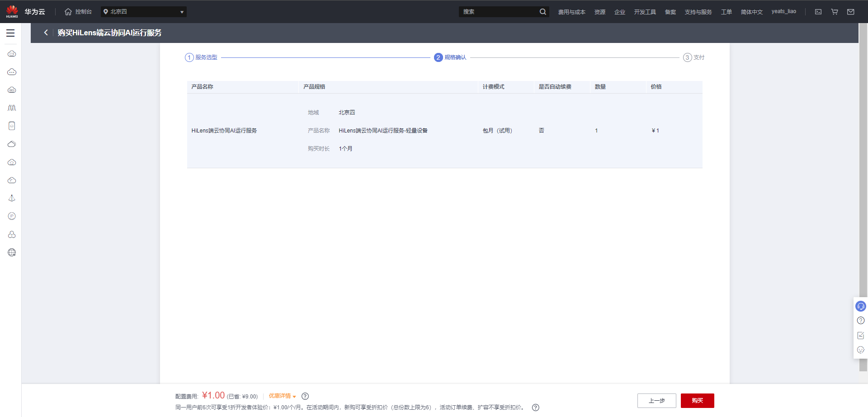Expand the 优惠详情 discount details
The width and height of the screenshot is (868, 417).
[283, 396]
